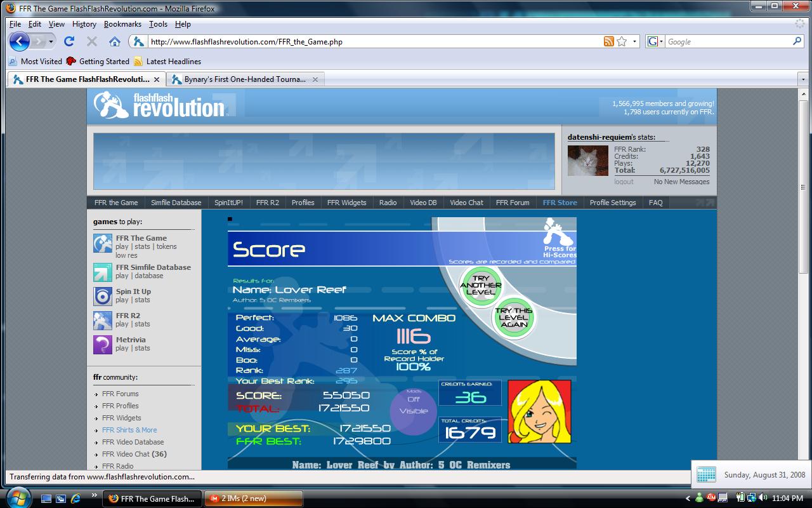Open the Most Visited bookmarks folder
This screenshot has height=508, width=812.
(x=36, y=62)
